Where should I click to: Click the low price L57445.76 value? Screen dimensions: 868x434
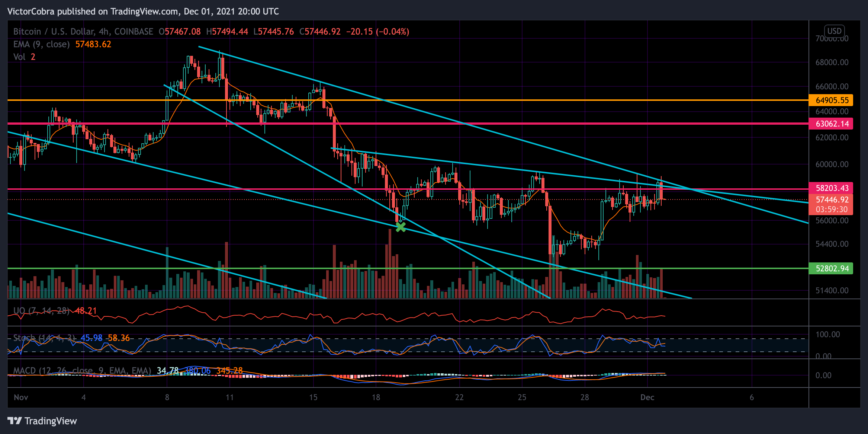[x=274, y=32]
